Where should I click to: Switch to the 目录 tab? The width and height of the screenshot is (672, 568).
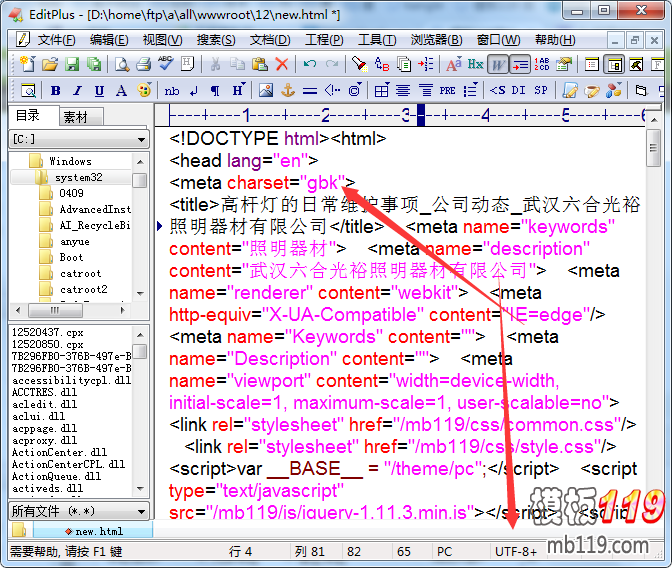(x=33, y=115)
